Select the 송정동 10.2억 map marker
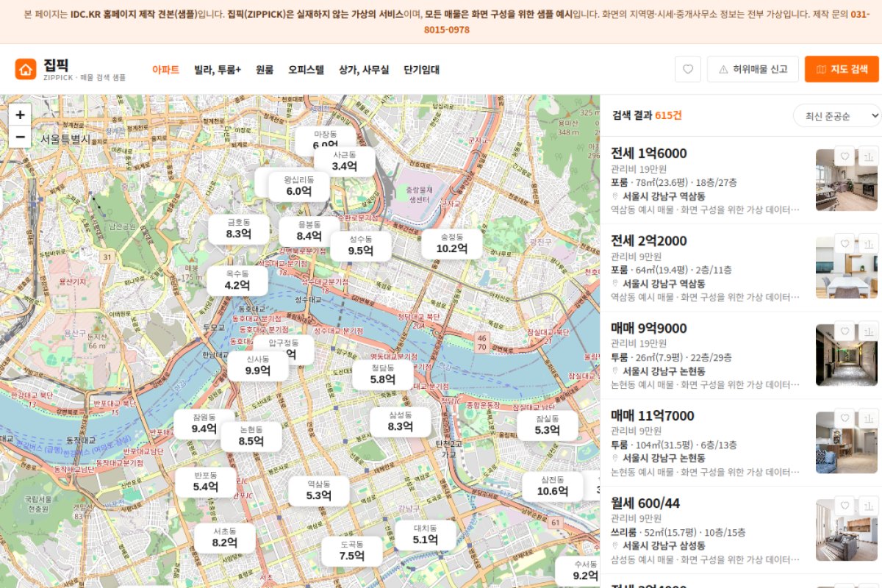882x588 pixels. tap(452, 243)
